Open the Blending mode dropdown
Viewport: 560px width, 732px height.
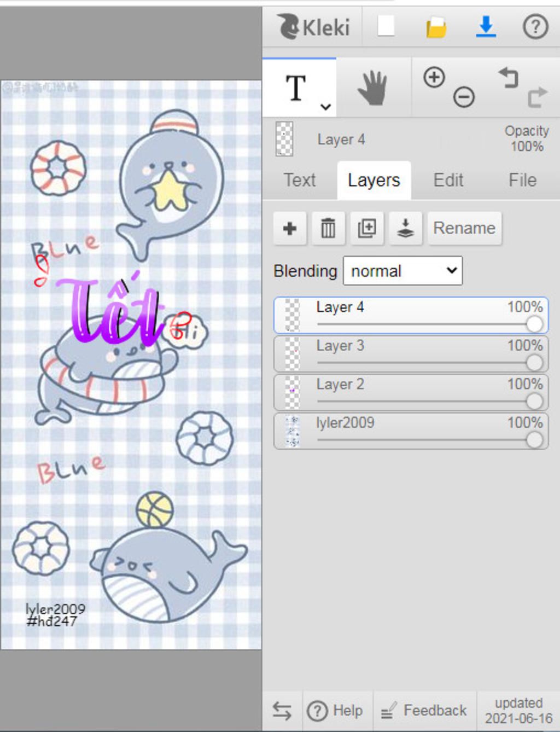pos(402,271)
